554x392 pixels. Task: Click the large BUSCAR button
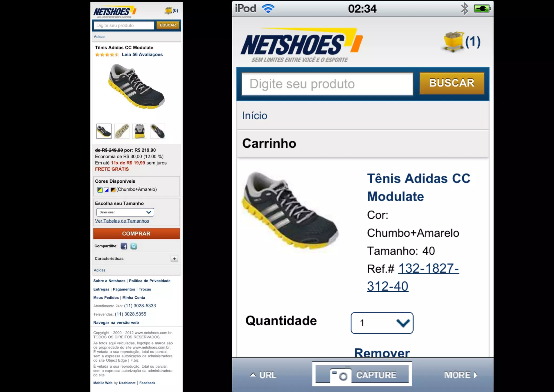point(452,83)
